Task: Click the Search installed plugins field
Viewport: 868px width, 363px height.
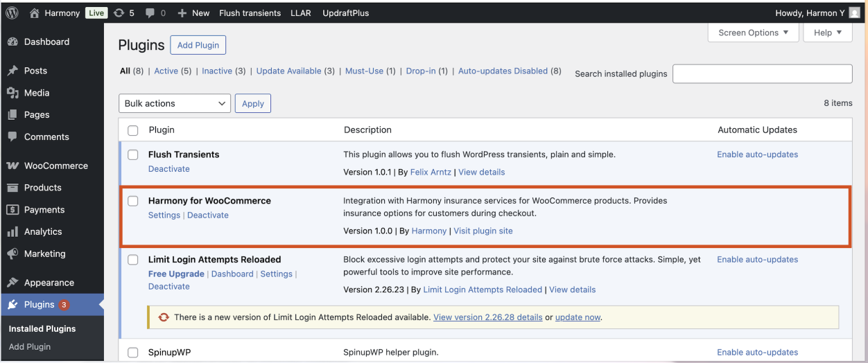Action: pyautogui.click(x=762, y=73)
